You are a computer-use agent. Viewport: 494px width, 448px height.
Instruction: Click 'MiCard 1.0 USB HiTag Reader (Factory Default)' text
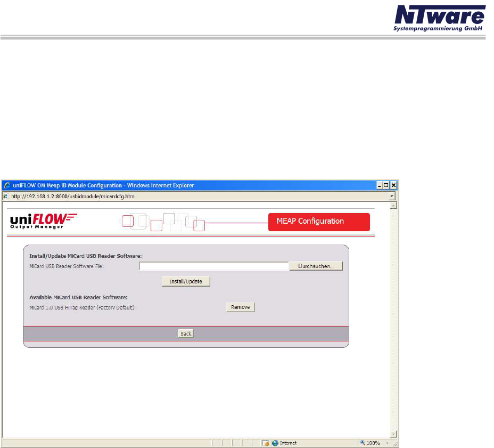click(82, 307)
